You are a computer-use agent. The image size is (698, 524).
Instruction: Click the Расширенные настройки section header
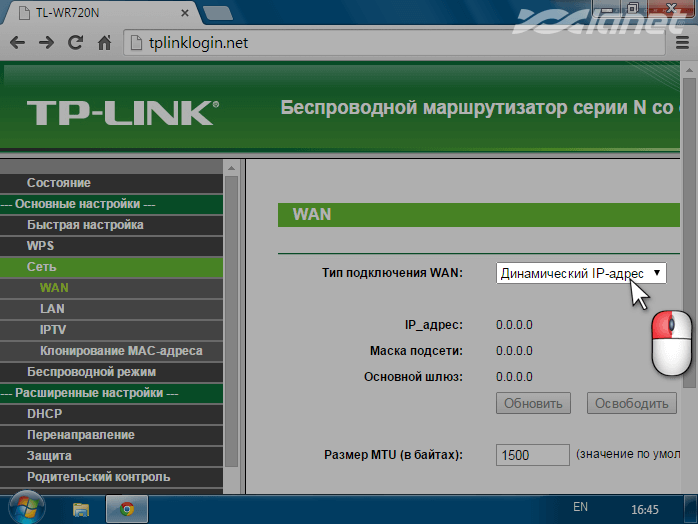point(111,393)
